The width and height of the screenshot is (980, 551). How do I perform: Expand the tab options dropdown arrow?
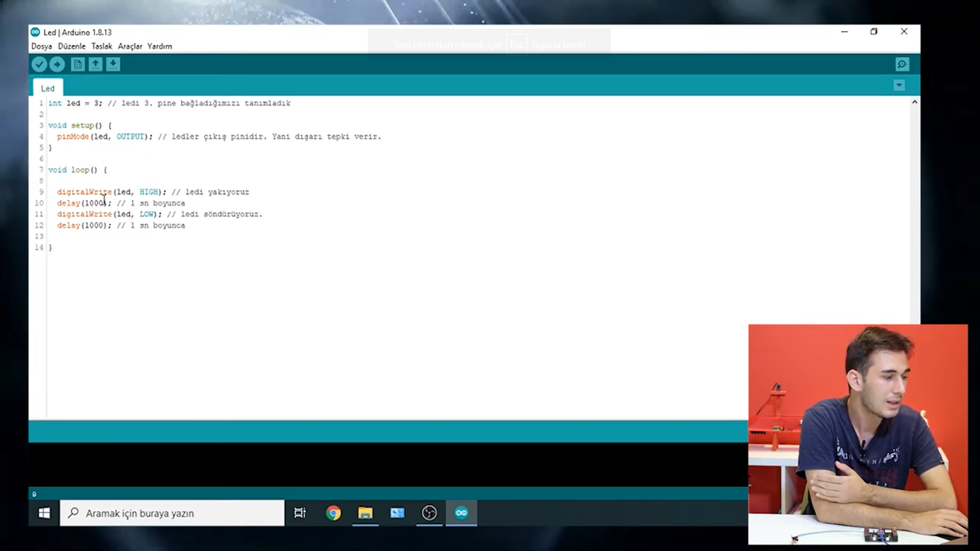coord(899,86)
